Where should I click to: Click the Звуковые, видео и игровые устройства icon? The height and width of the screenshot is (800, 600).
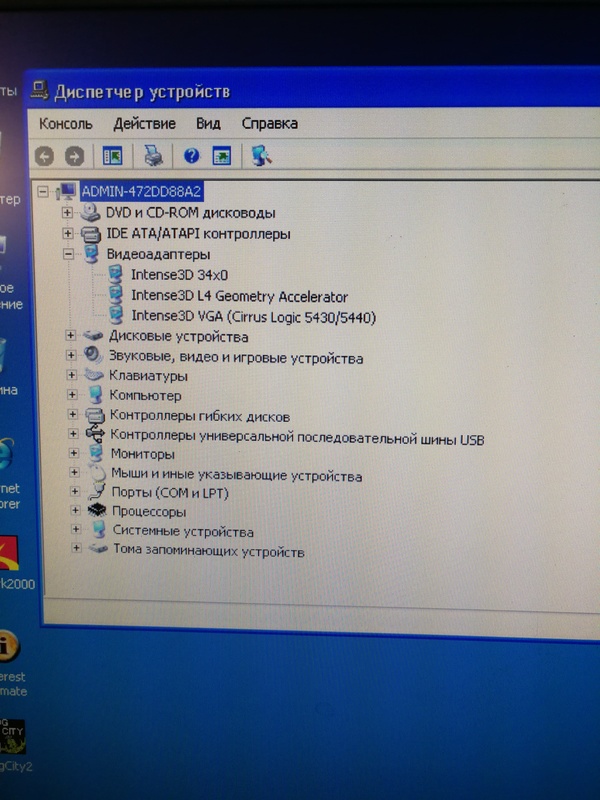(x=93, y=355)
